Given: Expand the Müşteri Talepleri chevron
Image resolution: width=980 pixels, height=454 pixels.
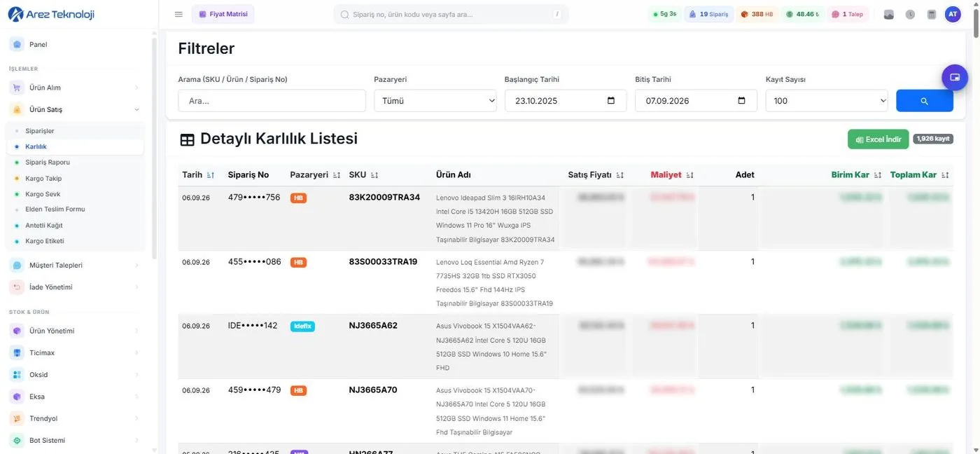Looking at the screenshot, I should click(x=136, y=266).
